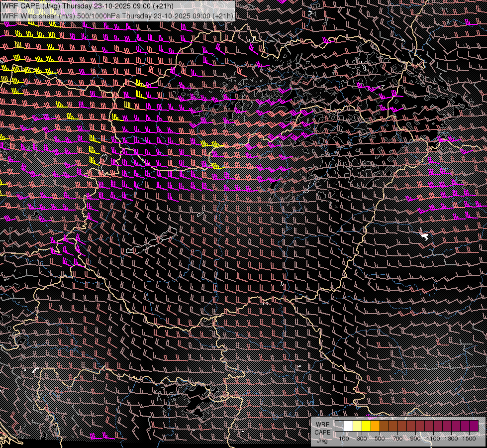The image size is (487, 448).
Task: Select the last purple swatch after 1500
Action: 474,426
